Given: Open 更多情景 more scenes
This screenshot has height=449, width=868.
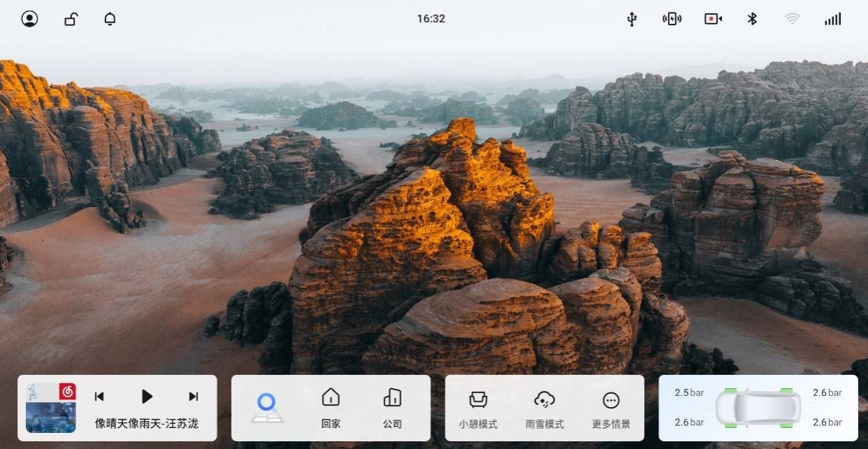Looking at the screenshot, I should point(611,409).
